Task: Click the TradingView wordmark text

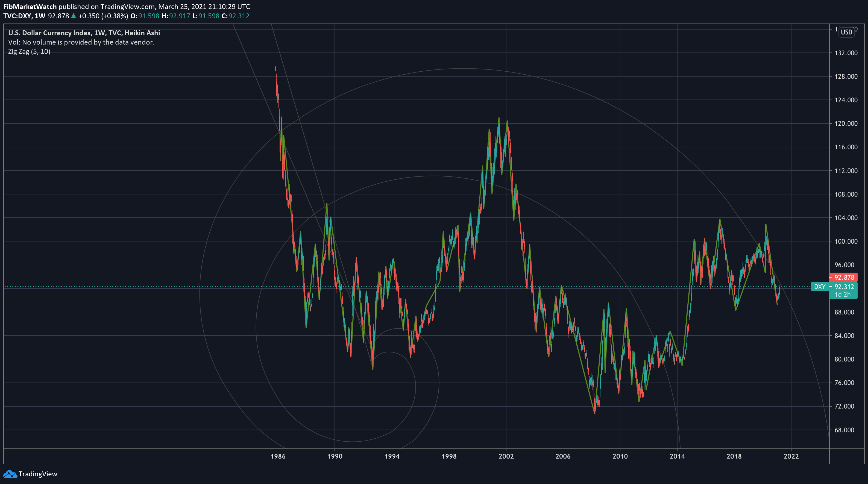Action: coord(38,474)
